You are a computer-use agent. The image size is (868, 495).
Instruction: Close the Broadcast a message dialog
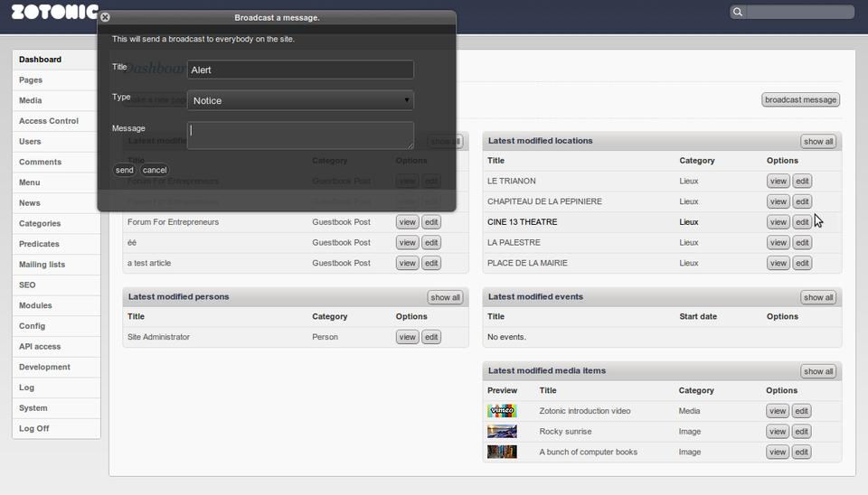click(x=105, y=17)
